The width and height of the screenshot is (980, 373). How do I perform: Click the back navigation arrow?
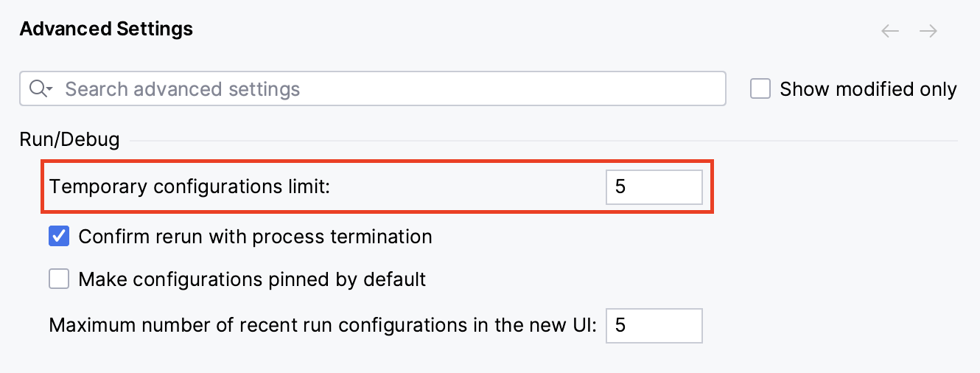point(890,31)
